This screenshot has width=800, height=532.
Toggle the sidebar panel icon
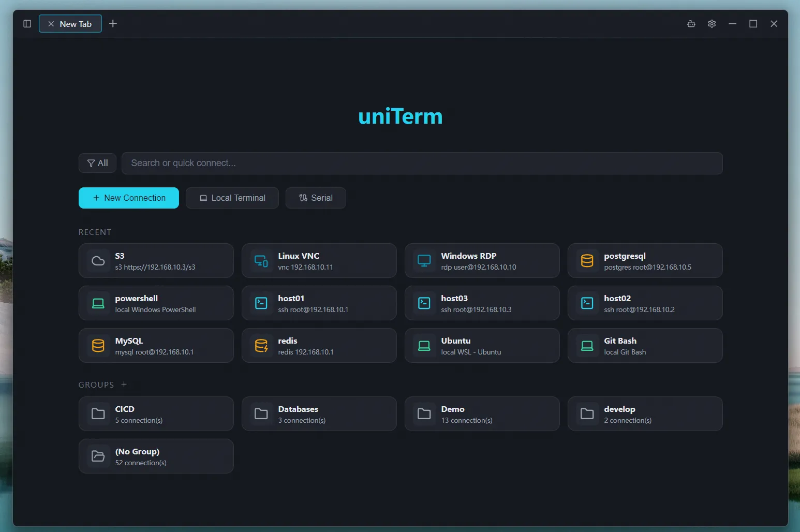(27, 24)
